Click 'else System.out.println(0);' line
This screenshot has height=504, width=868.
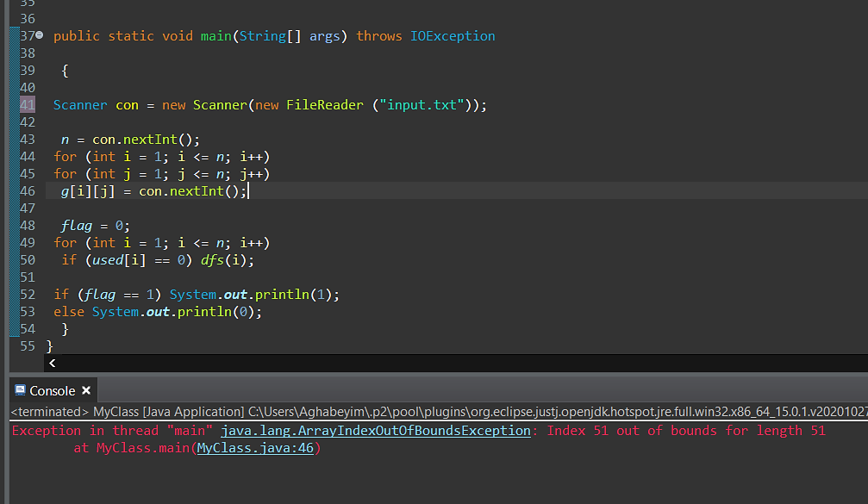click(158, 312)
